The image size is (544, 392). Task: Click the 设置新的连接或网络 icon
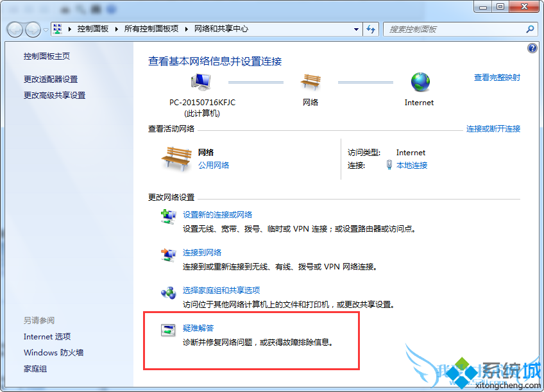pyautogui.click(x=168, y=217)
